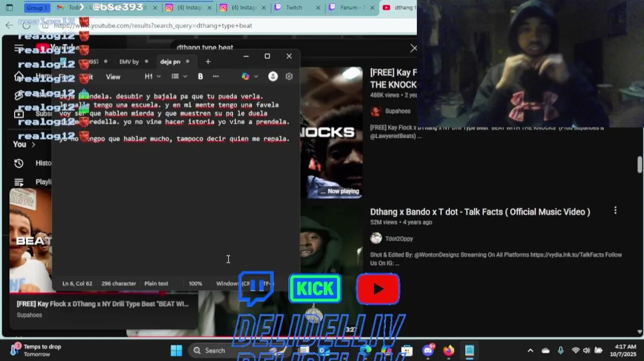Open Notepad's more formatting options ellipsis
644x361 pixels.
point(216,76)
